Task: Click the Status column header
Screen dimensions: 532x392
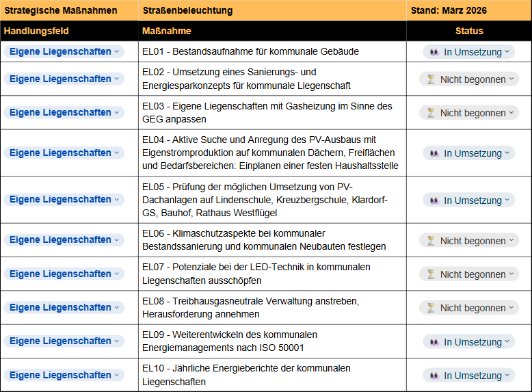Action: coord(469,31)
